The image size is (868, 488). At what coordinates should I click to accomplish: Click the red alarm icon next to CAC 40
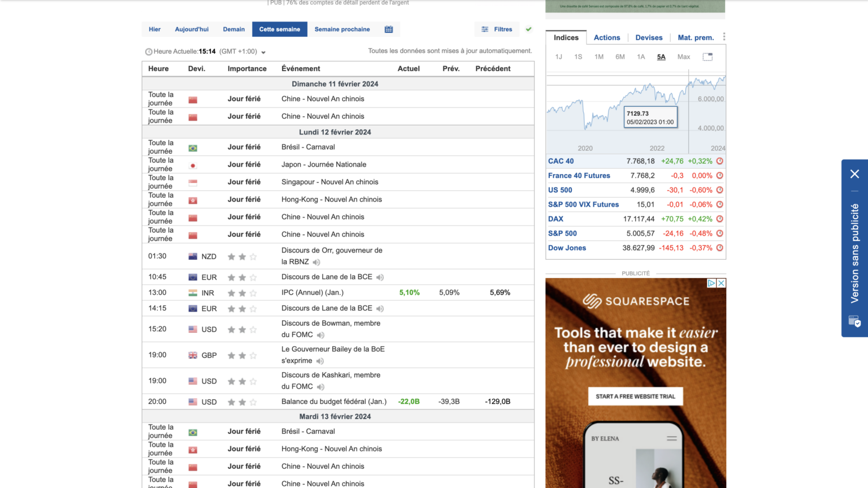coord(719,161)
